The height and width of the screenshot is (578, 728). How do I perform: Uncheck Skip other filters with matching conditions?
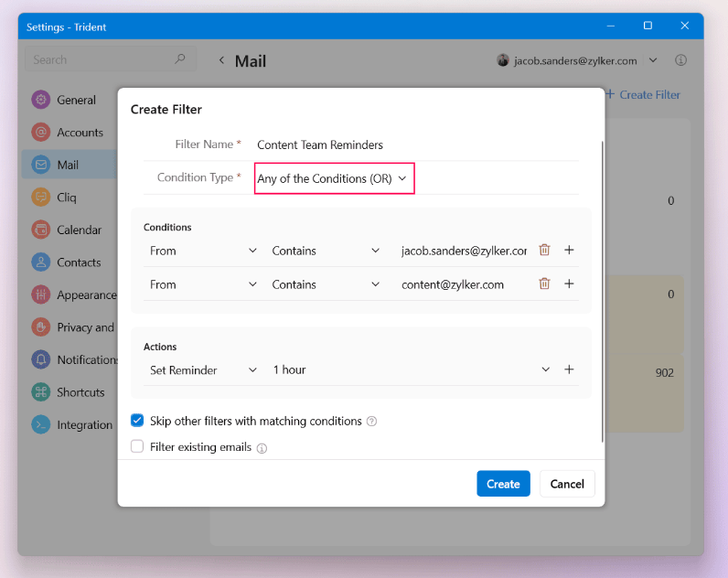coord(137,421)
